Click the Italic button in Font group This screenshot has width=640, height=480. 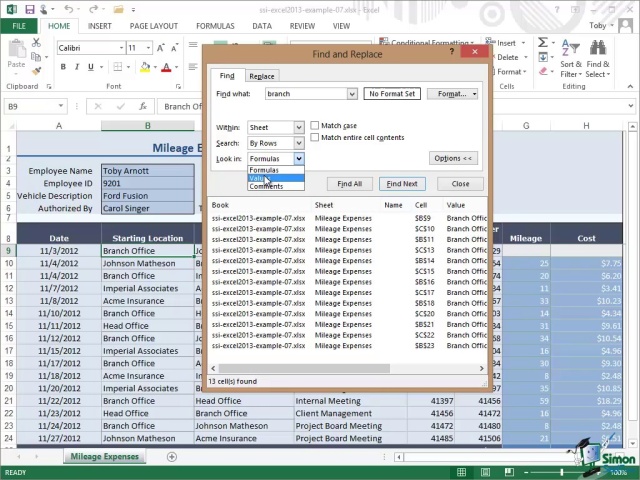click(x=76, y=67)
